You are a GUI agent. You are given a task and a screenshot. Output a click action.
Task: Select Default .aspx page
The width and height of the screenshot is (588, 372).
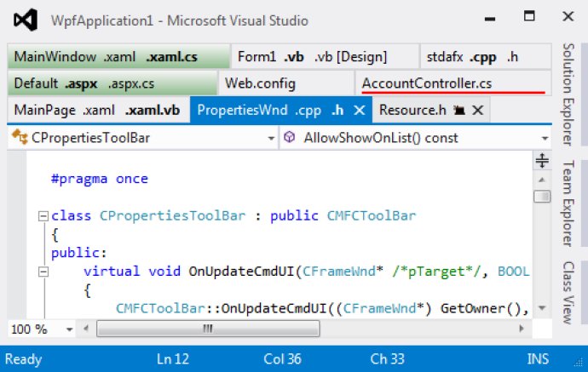click(x=81, y=83)
